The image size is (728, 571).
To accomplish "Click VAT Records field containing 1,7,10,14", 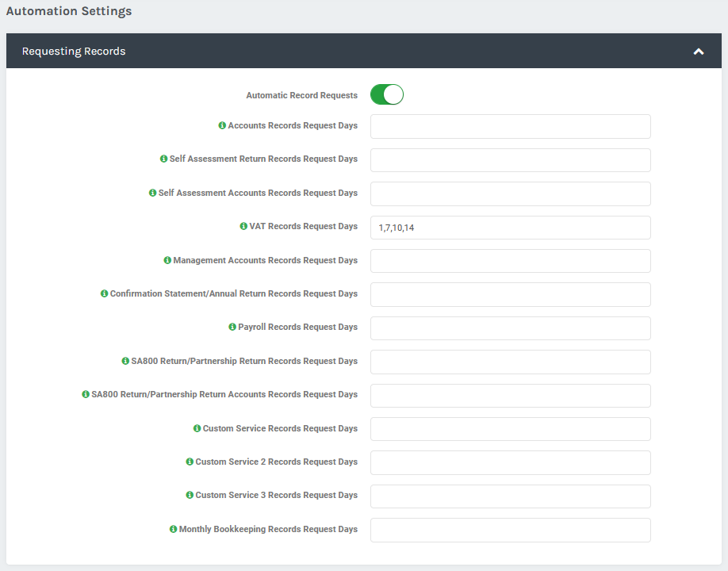I will [510, 228].
